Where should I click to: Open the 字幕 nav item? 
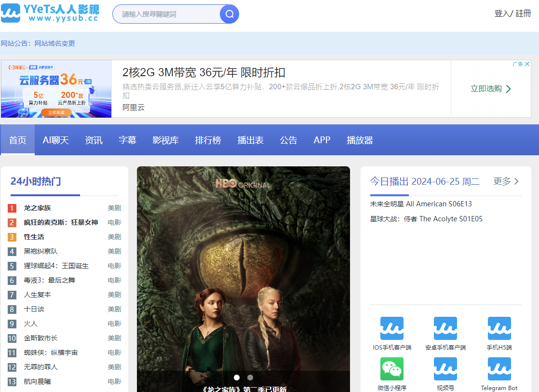[127, 140]
